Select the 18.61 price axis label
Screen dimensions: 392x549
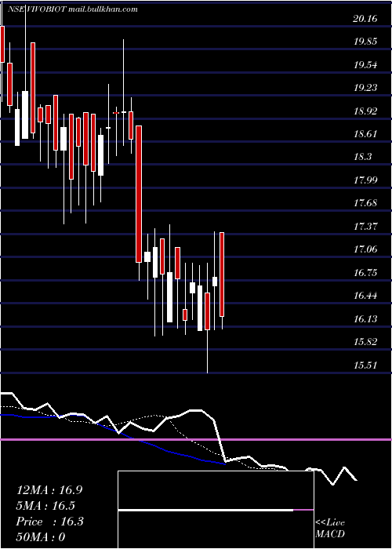(x=365, y=134)
